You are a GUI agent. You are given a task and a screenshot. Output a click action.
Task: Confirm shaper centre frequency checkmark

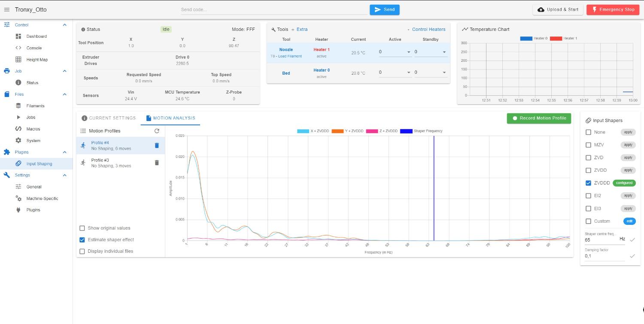(x=632, y=240)
